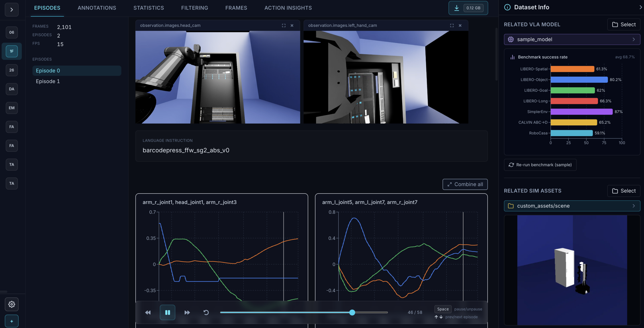644x328 pixels.
Task: Close the left_hand_cam video panel
Action: 460,25
